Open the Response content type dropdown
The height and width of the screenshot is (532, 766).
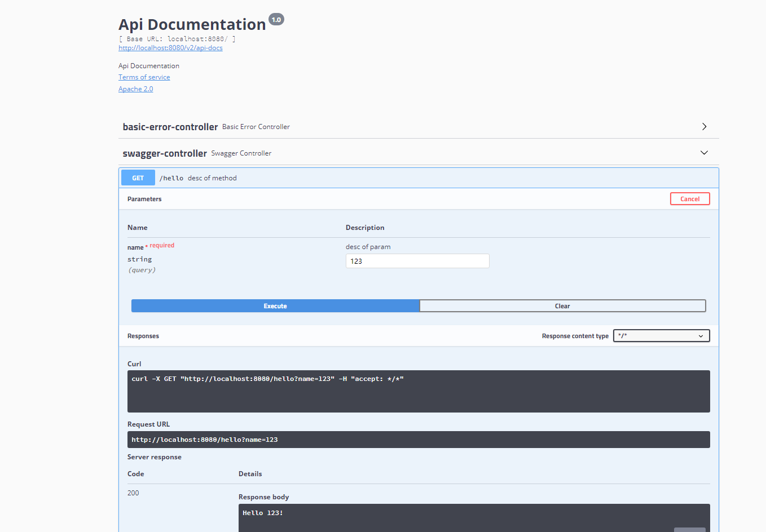[661, 336]
